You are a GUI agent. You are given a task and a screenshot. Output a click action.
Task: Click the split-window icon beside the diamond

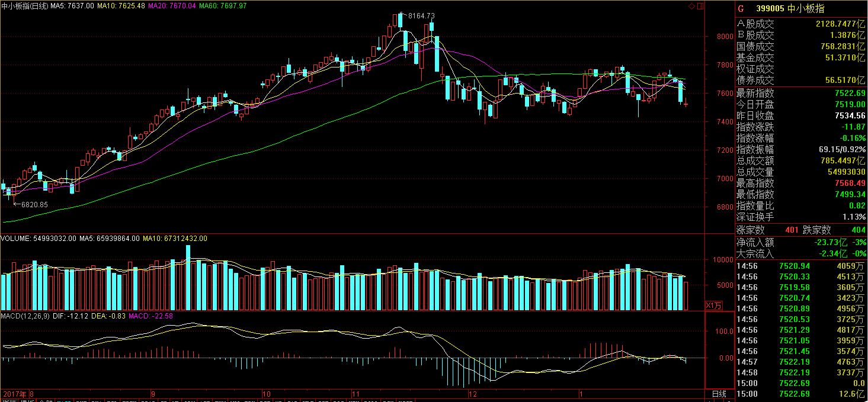[x=700, y=6]
